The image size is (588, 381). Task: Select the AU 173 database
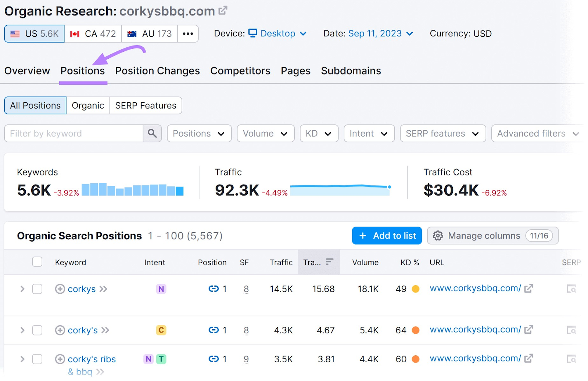pyautogui.click(x=149, y=34)
